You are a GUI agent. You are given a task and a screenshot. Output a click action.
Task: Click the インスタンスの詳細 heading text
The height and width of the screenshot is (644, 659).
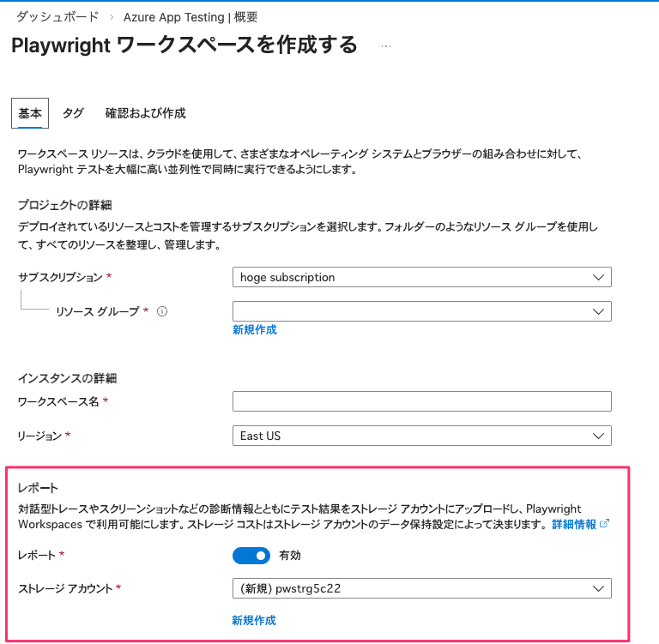click(x=67, y=378)
